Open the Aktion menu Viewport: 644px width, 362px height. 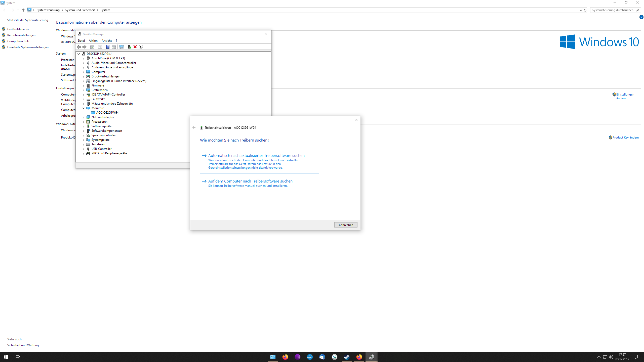tap(93, 40)
